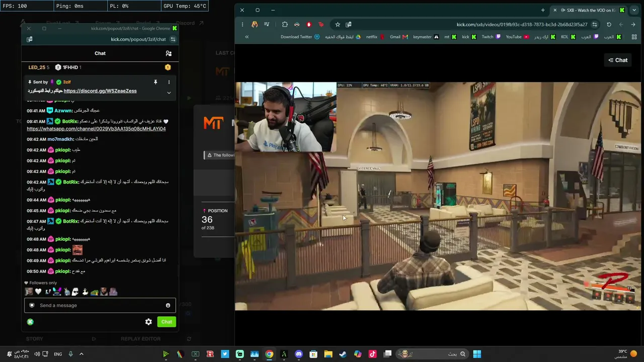Select the LED_25 top gifter entry

[39, 67]
